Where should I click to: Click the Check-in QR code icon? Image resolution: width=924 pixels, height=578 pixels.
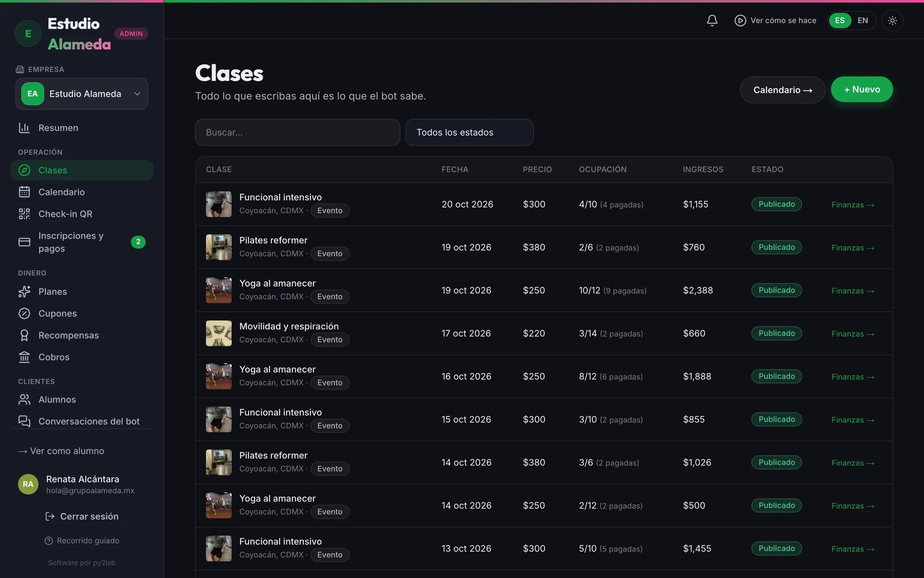pyautogui.click(x=24, y=214)
